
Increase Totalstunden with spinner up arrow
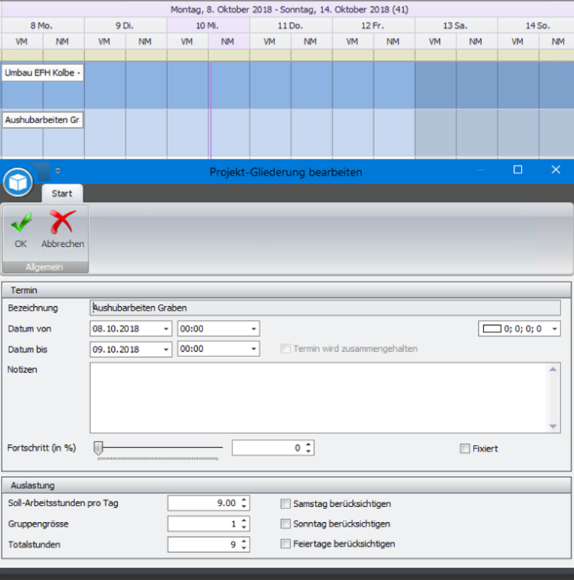coord(244,541)
